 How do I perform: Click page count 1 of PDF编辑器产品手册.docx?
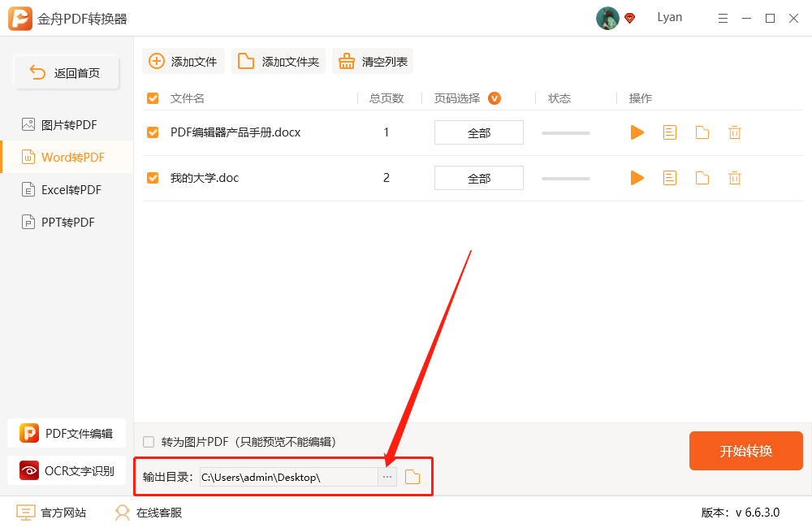click(x=387, y=132)
